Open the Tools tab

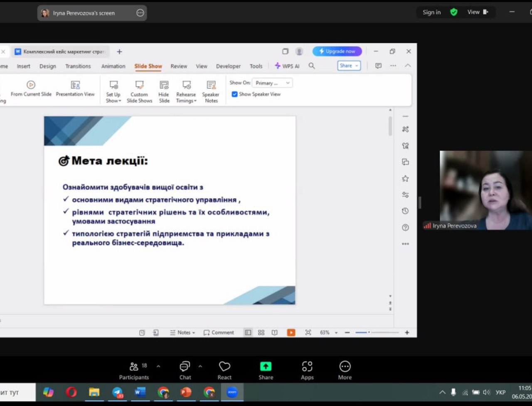click(x=256, y=66)
